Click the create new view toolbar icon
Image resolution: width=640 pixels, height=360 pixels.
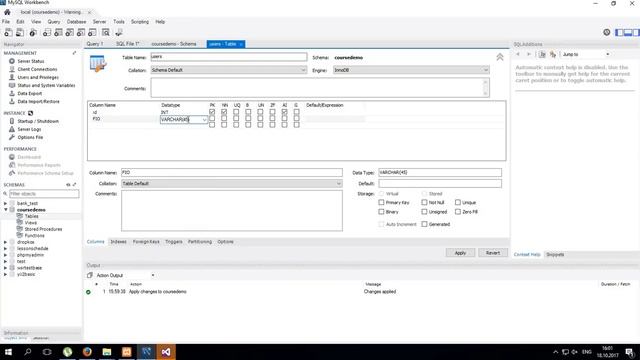coord(70,33)
